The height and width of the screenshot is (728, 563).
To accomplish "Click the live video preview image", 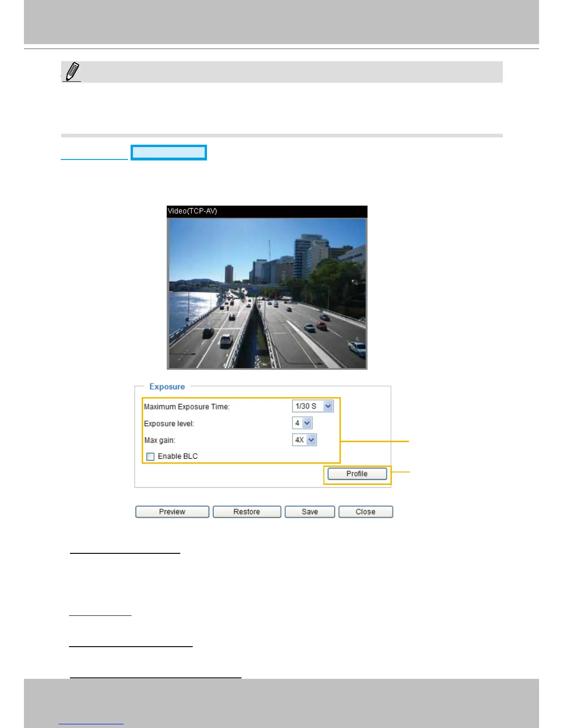I will tap(267, 293).
